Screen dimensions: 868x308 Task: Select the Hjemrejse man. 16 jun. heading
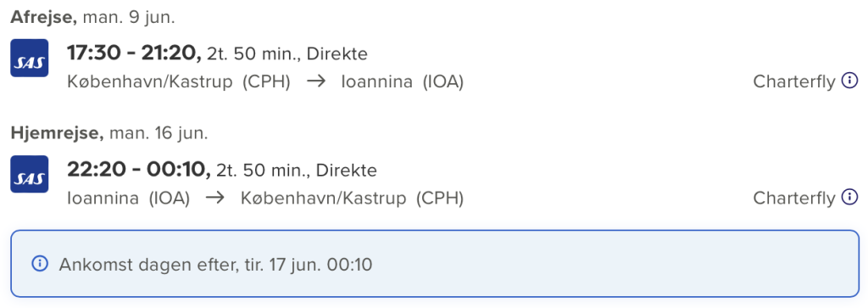(x=109, y=133)
